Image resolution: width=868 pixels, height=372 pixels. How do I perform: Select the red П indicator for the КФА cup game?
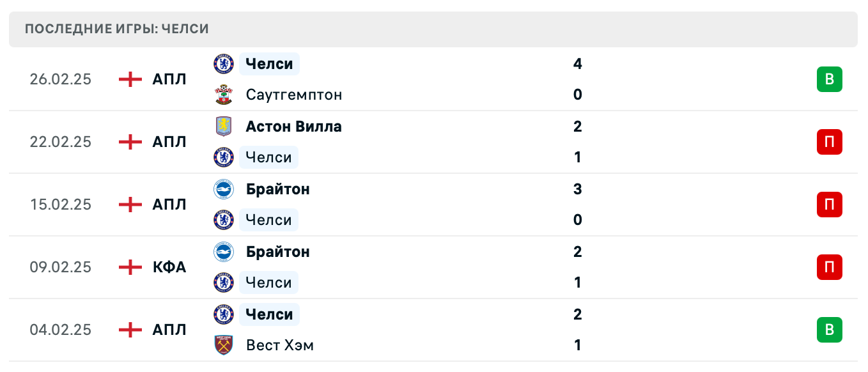click(x=830, y=267)
